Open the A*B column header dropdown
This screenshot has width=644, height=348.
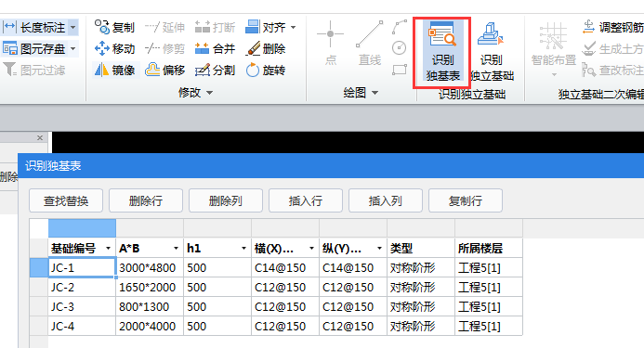point(176,249)
